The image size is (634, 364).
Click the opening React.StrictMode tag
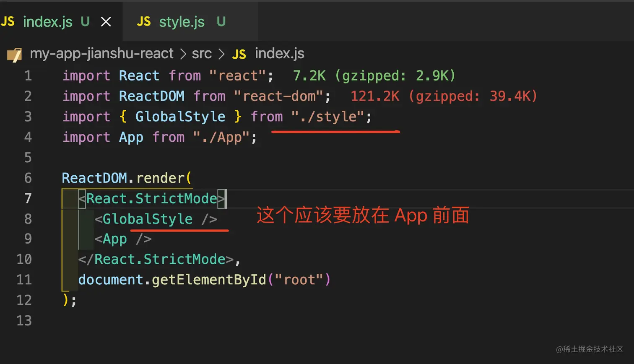152,198
